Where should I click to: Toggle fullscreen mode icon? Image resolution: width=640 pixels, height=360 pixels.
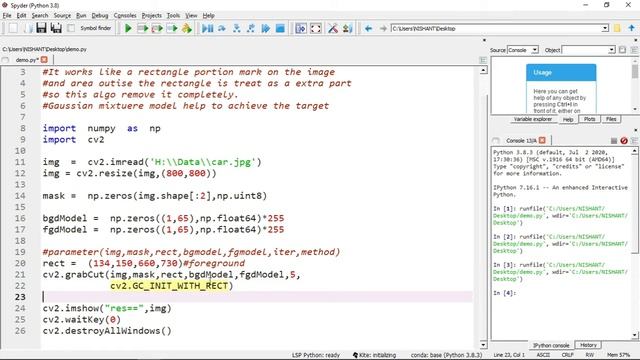316,28
